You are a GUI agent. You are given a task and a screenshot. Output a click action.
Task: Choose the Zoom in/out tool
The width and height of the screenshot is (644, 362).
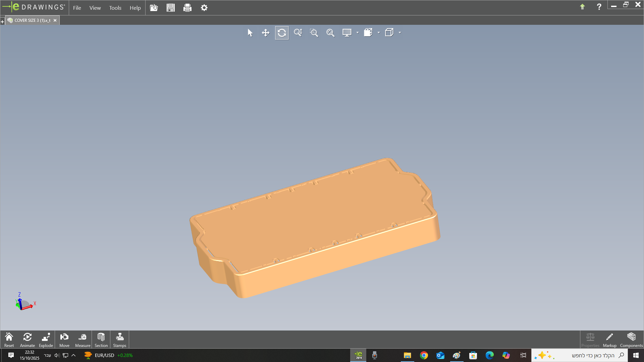pyautogui.click(x=298, y=33)
